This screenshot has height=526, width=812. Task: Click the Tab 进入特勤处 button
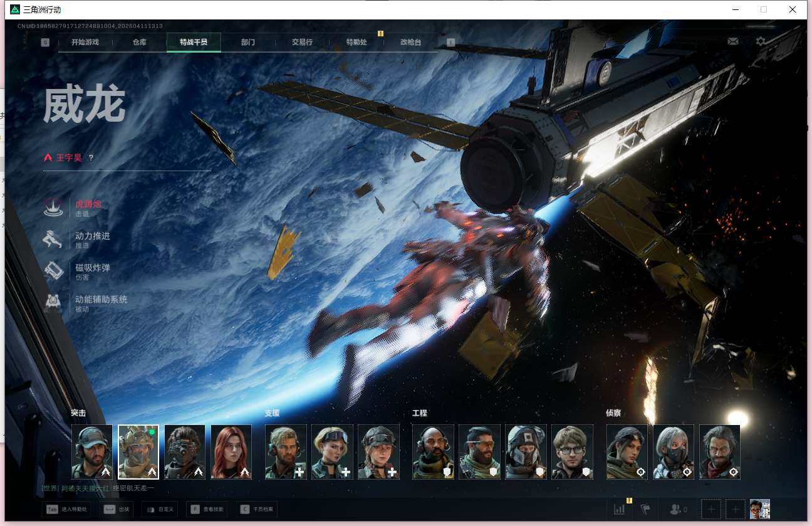tap(66, 509)
